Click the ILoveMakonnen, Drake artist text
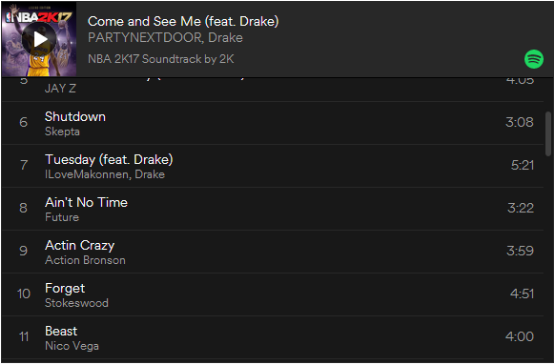Image resolution: width=554 pixels, height=364 pixels. [x=105, y=175]
